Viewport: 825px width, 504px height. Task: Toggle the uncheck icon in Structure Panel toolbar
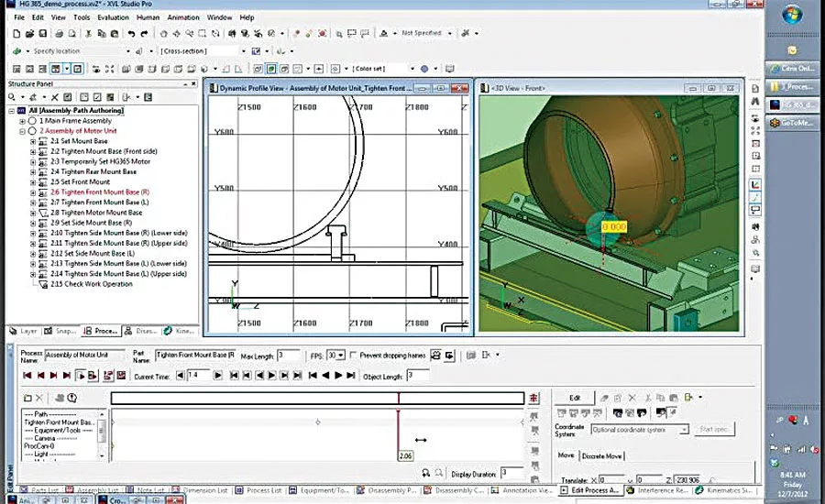84,97
